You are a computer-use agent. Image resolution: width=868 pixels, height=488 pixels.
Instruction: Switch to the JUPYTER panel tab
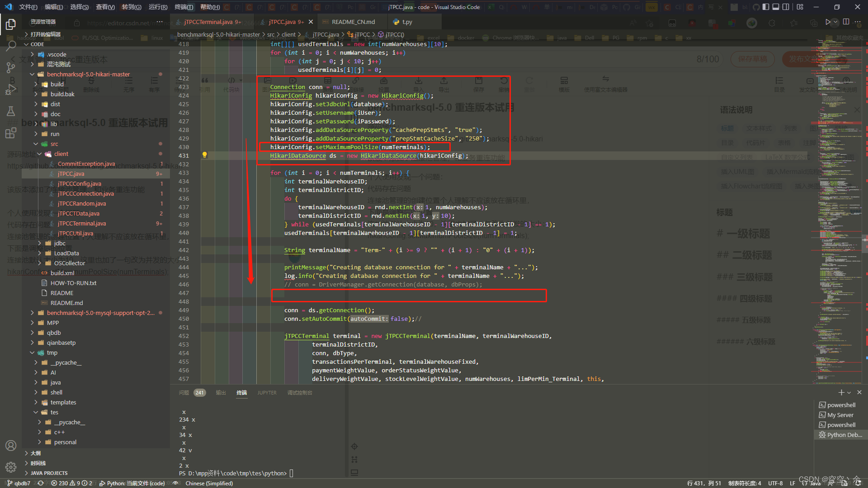267,393
